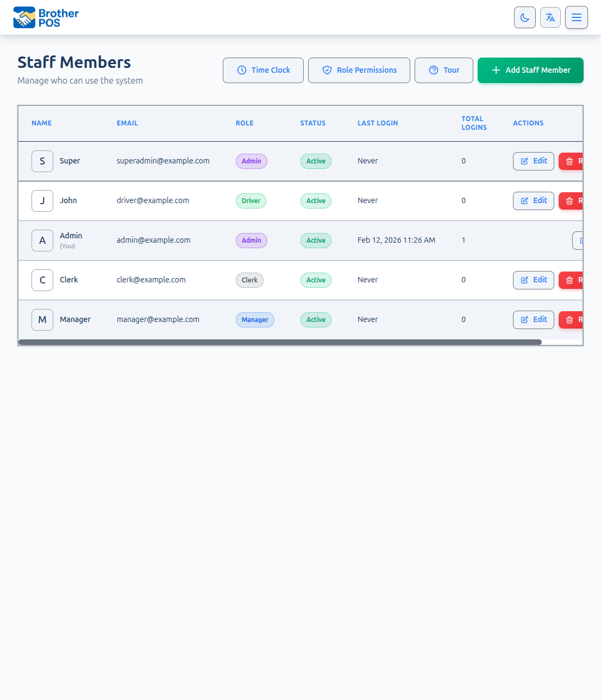
Task: Click the pencil Edit icon for Super
Action: [x=525, y=161]
